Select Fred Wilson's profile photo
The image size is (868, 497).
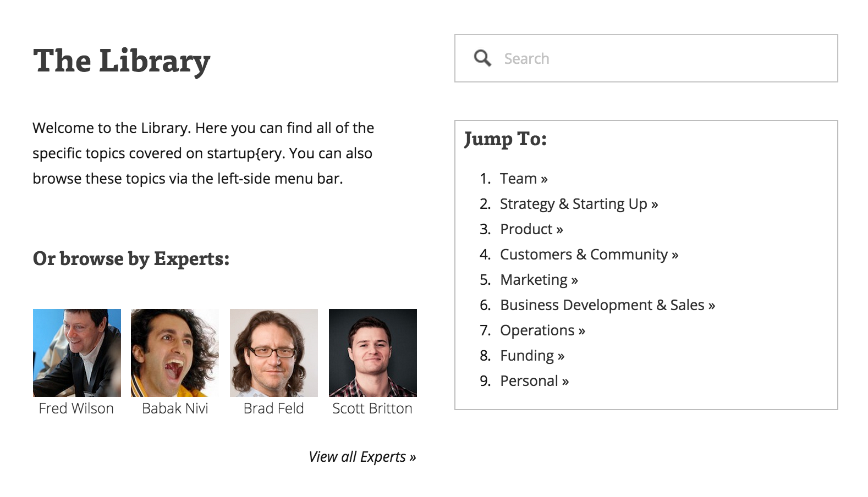77,352
